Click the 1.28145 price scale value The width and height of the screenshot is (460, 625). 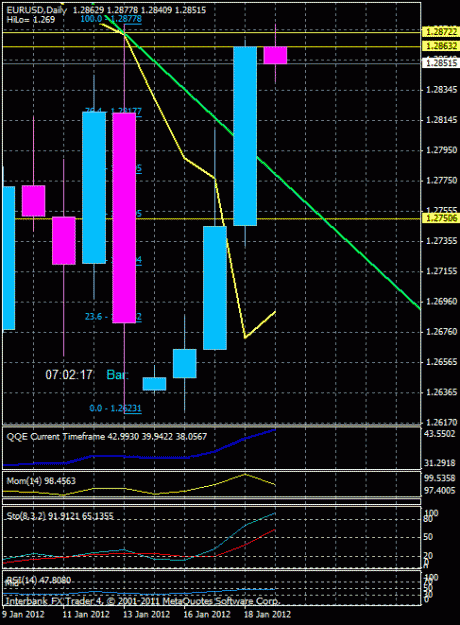(442, 120)
